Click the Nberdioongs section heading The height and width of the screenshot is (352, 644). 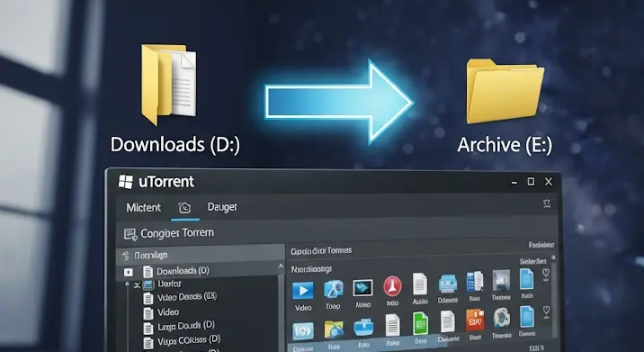pyautogui.click(x=311, y=270)
